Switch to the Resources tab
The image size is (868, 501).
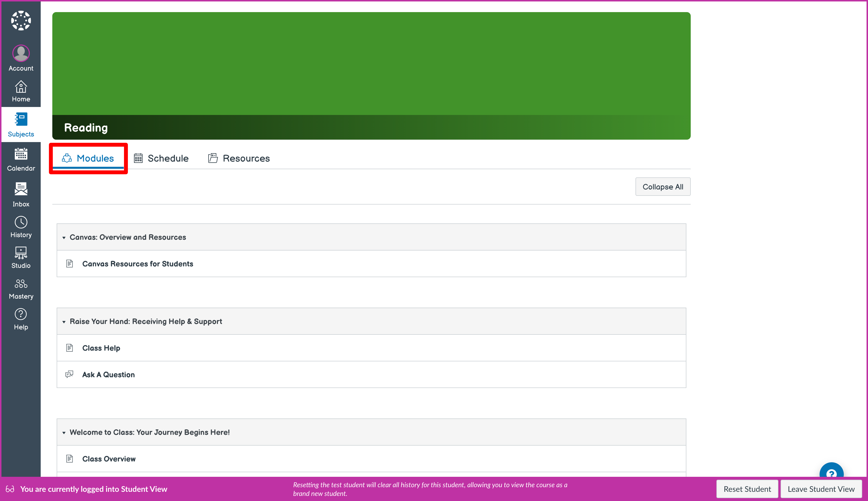tap(239, 158)
